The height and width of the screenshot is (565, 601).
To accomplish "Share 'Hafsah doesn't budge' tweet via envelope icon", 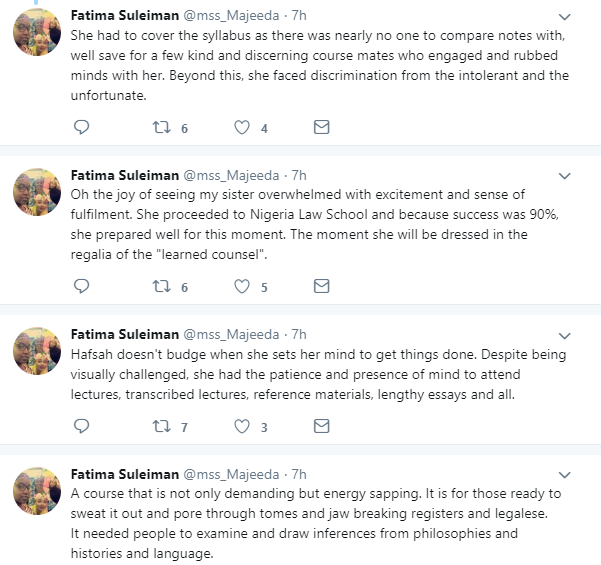I will click(321, 427).
